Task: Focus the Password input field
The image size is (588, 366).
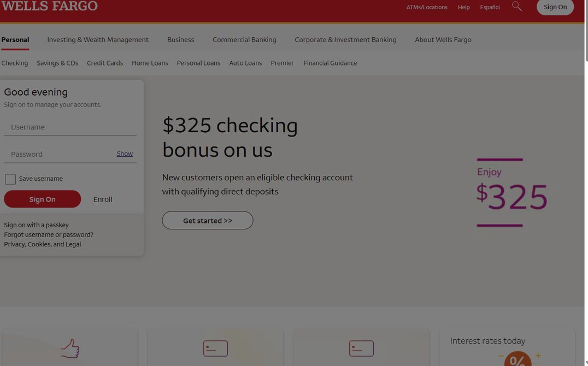Action: coord(59,154)
